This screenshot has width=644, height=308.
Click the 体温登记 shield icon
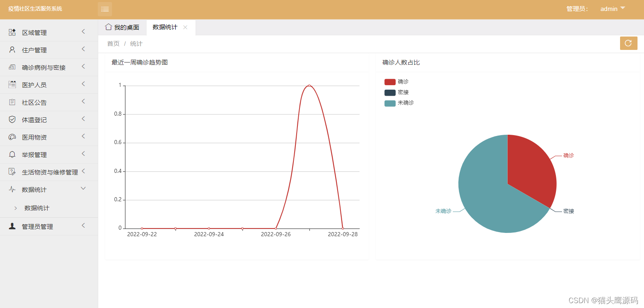click(x=12, y=119)
